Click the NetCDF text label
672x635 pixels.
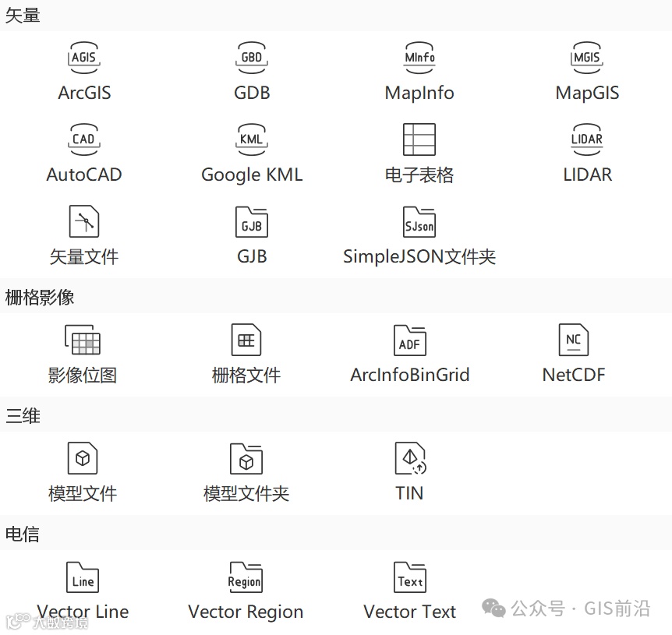click(574, 375)
